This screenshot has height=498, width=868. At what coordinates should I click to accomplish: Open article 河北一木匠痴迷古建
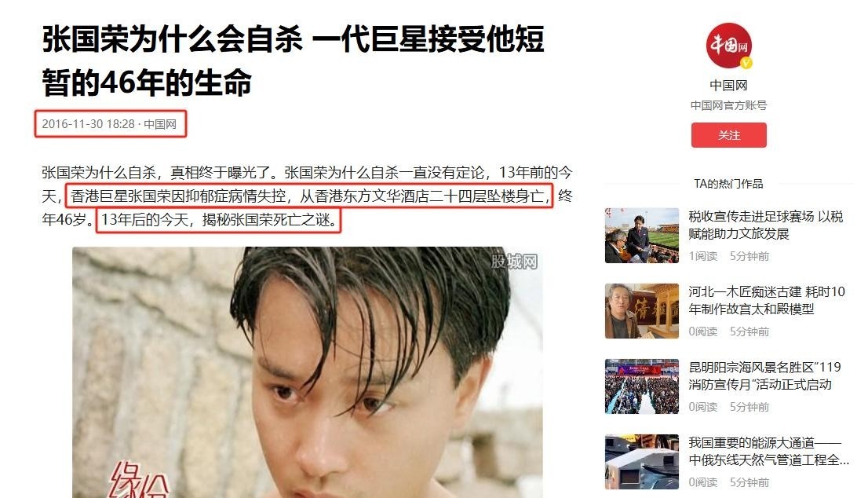click(767, 300)
